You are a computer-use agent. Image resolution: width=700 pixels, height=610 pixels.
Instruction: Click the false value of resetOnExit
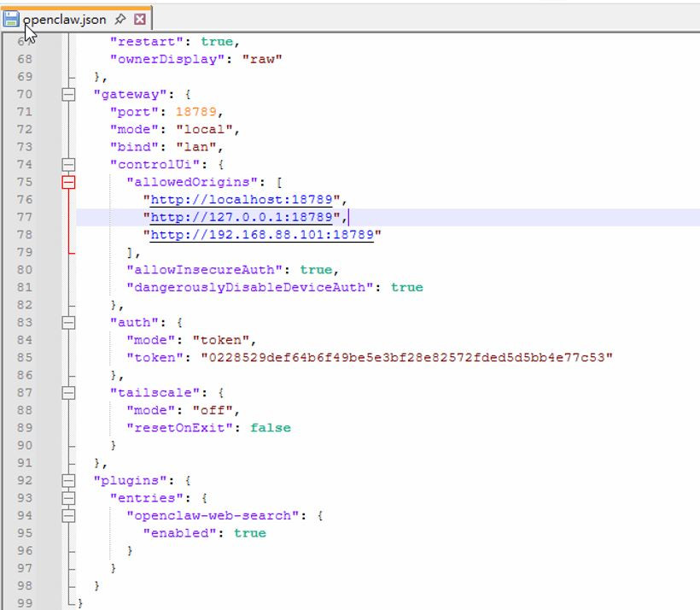point(270,428)
